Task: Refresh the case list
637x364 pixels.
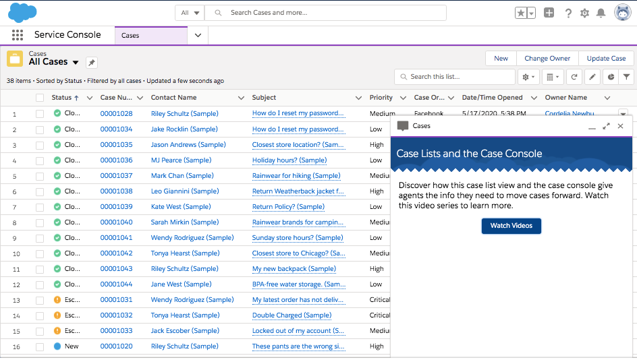Action: tap(574, 77)
